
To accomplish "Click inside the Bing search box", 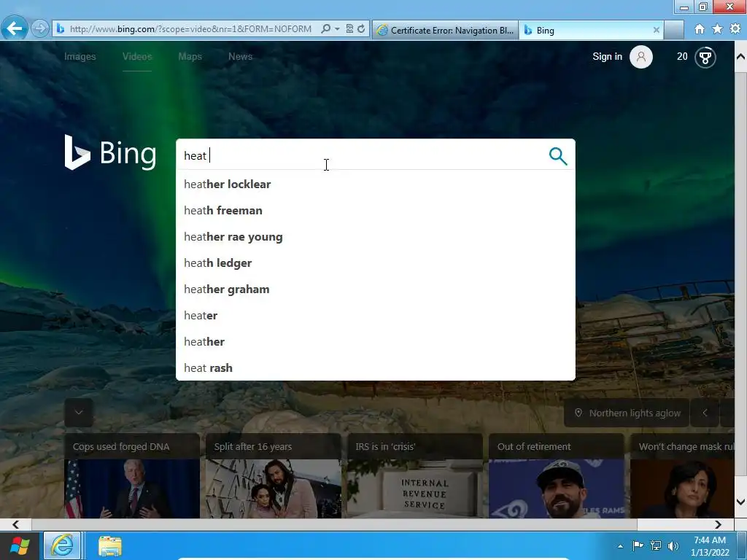I will pyautogui.click(x=362, y=155).
